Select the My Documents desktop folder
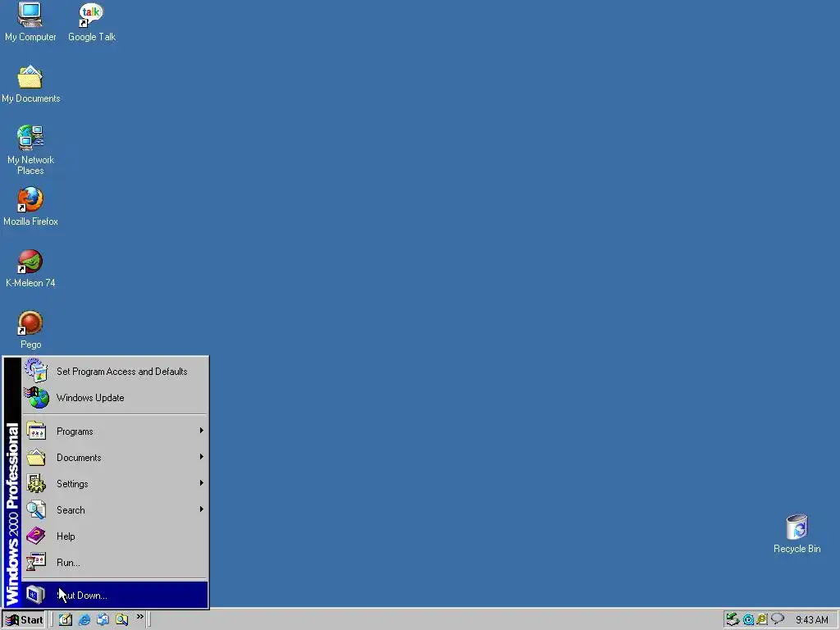Screen dimensions: 840x630 tap(30, 84)
